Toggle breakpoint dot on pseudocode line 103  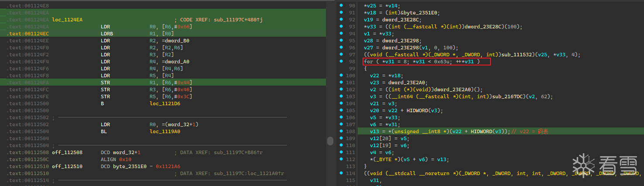pyautogui.click(x=340, y=96)
